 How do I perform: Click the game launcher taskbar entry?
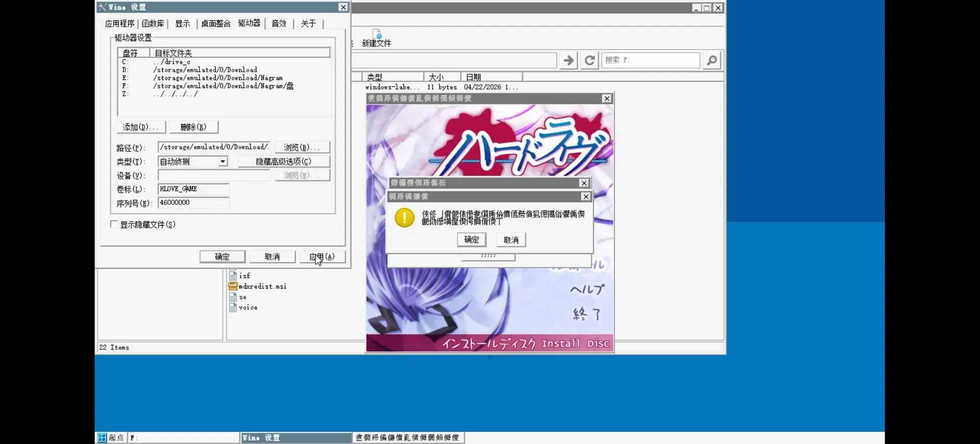click(408, 438)
